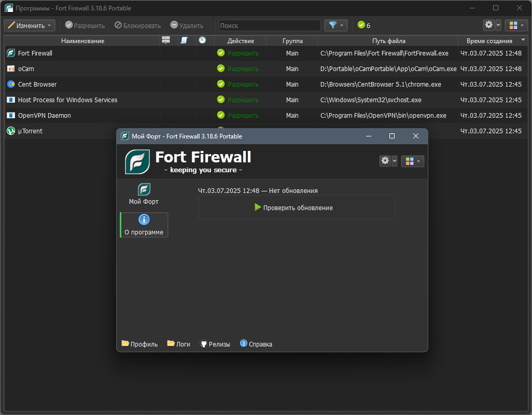The height and width of the screenshot is (415, 532).
Task: Close the Мой Форт dialog
Action: point(416,136)
